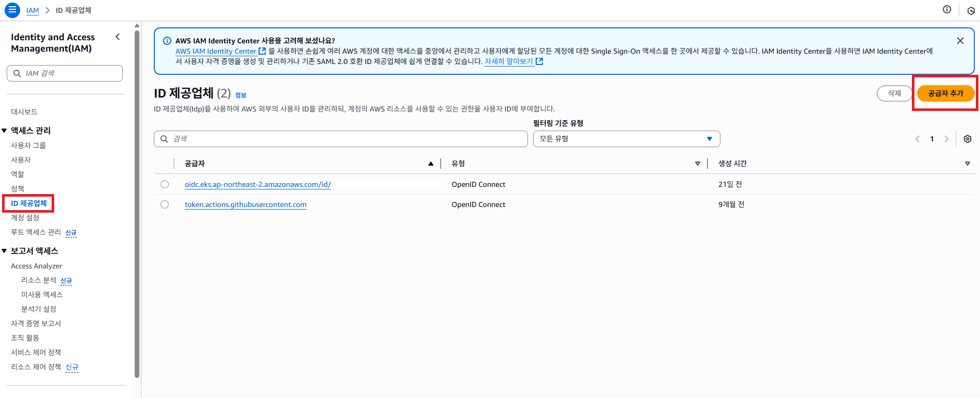
Task: Click the 신규 badge next to 루트 액세스 관리
Action: (x=71, y=233)
